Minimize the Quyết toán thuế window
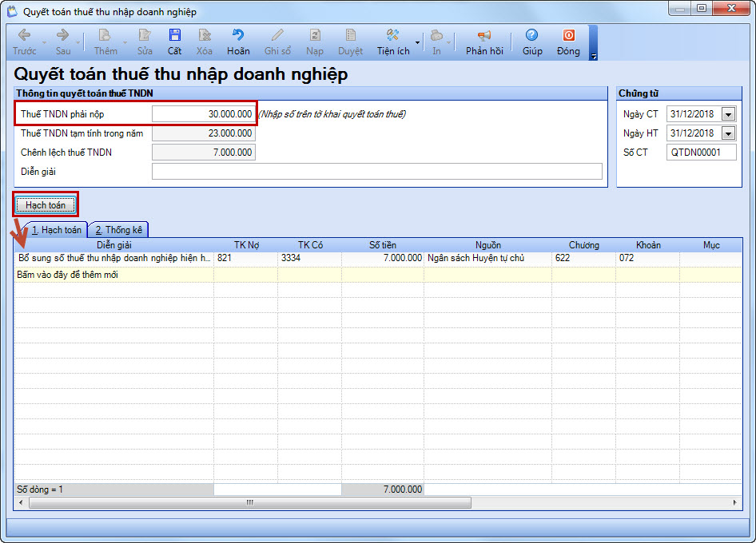 [x=680, y=8]
